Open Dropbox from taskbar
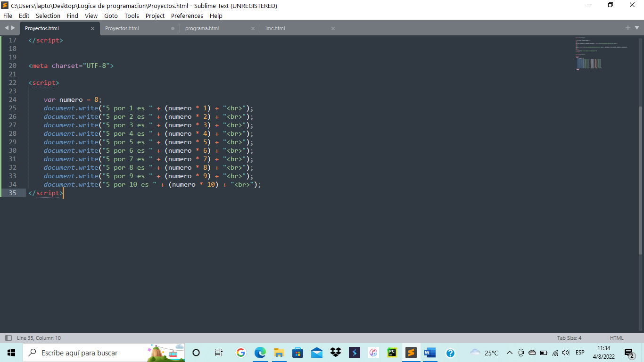The width and height of the screenshot is (644, 362). coord(336,353)
